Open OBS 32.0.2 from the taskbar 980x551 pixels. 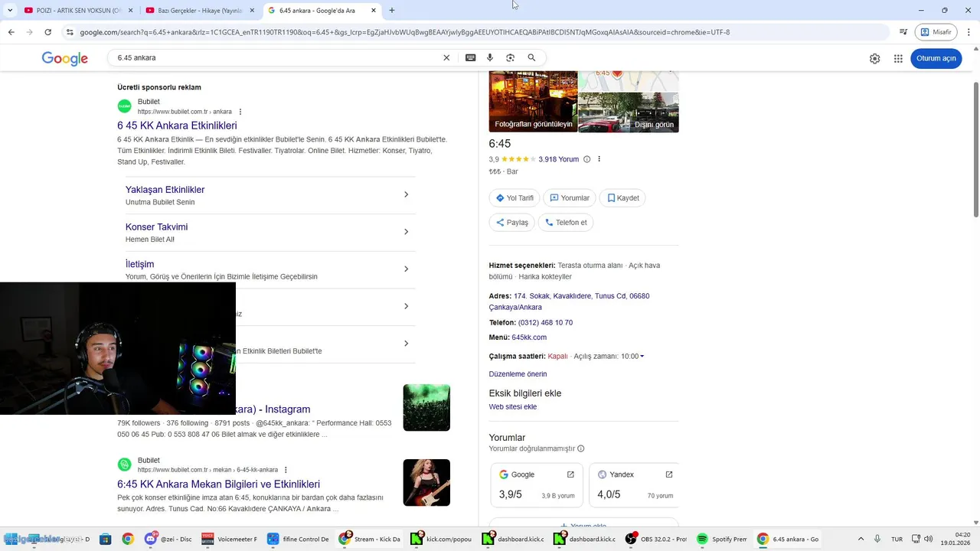[656, 539]
